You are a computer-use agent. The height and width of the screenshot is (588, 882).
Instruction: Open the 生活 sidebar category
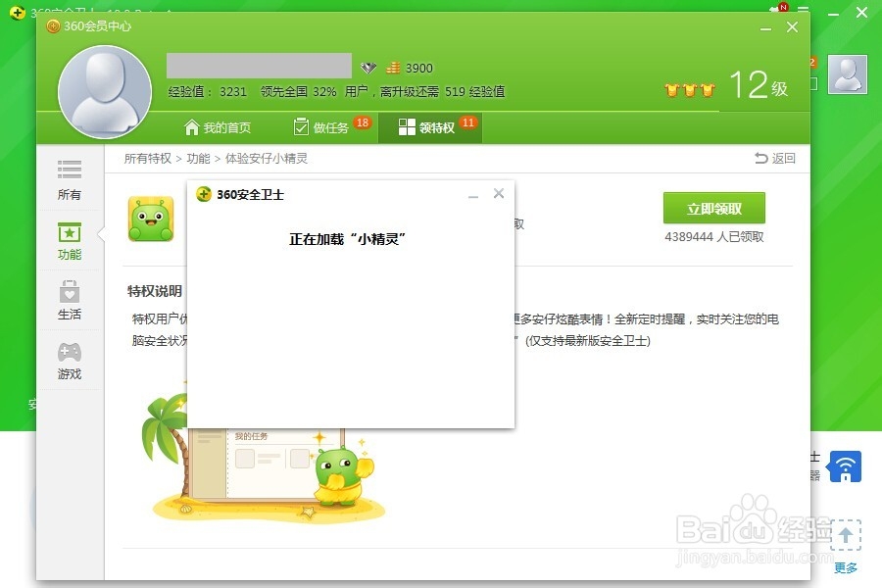coord(70,301)
